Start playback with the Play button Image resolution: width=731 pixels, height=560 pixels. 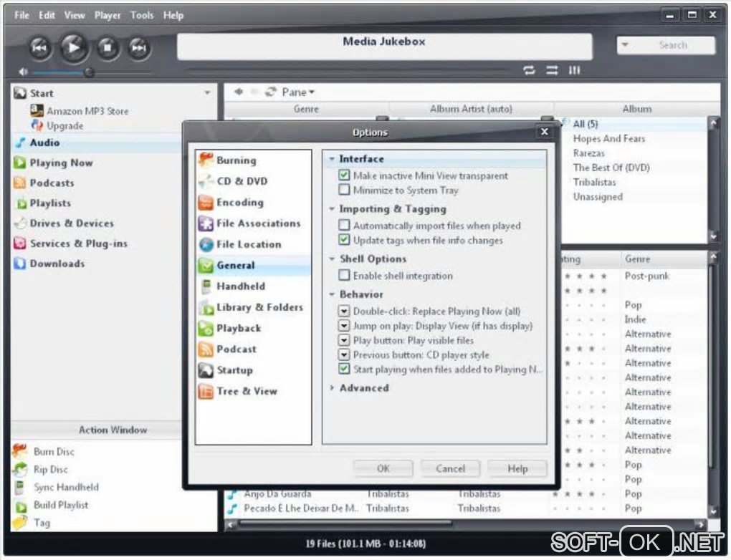[74, 47]
